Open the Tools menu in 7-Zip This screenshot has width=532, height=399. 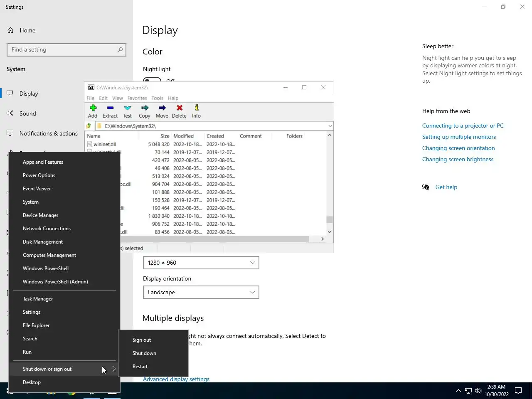158,98
